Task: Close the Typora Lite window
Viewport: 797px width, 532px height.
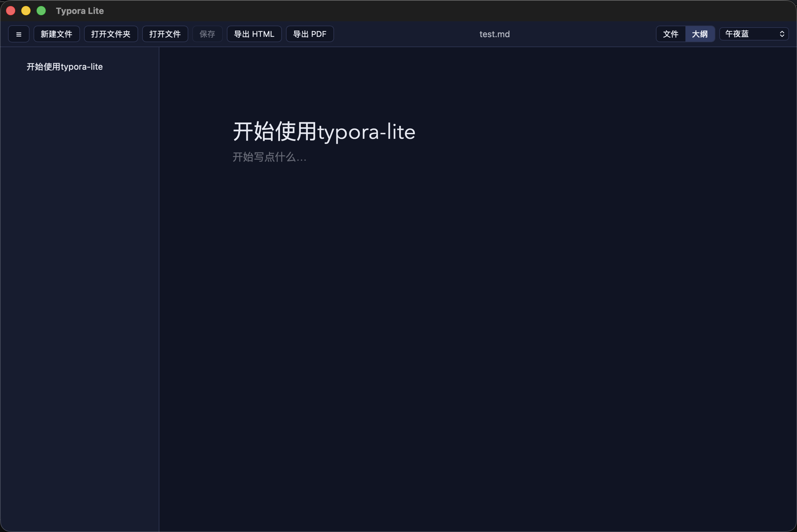Action: coord(11,11)
